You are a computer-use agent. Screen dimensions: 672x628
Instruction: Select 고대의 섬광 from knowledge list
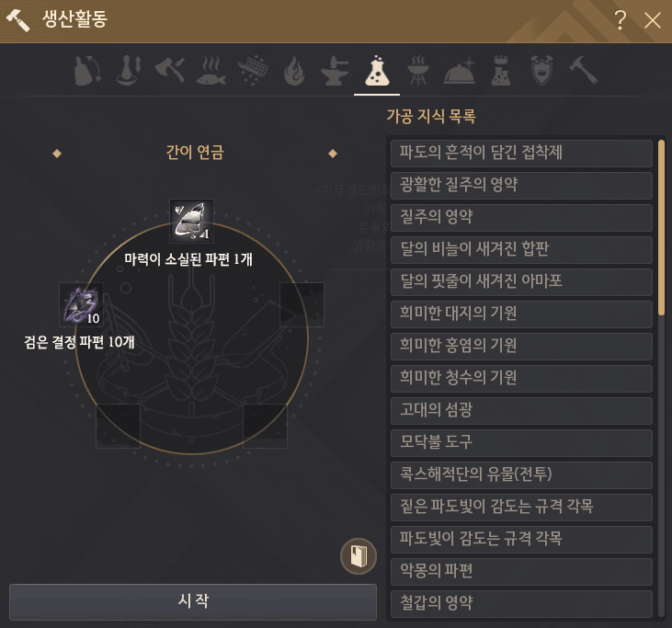(x=521, y=410)
